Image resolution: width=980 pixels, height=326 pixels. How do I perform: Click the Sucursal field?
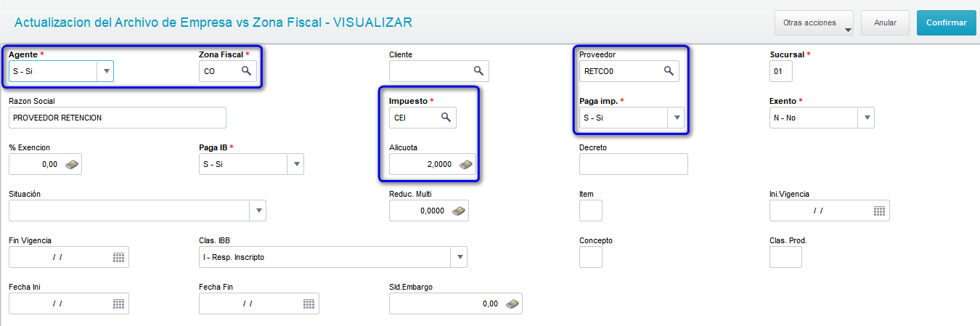pos(781,71)
